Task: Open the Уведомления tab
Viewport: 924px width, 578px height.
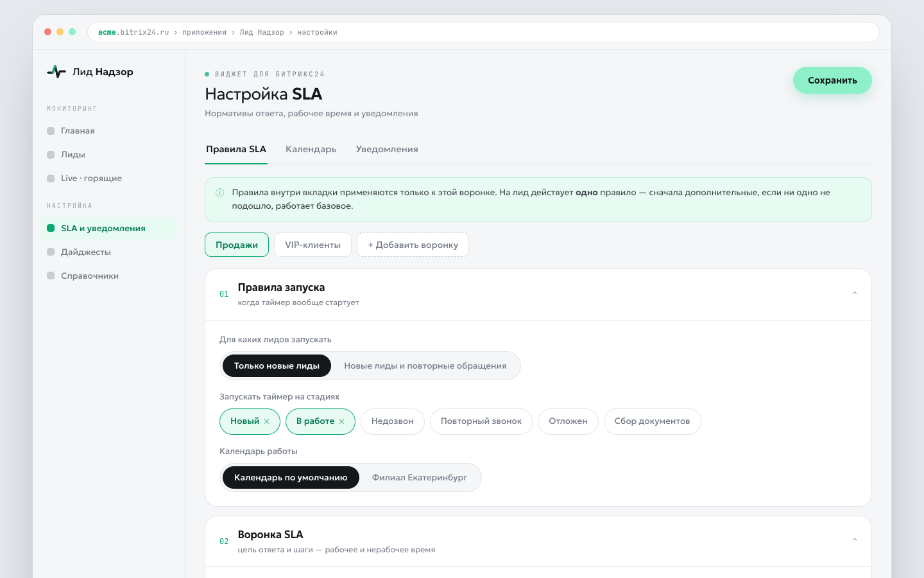Action: pyautogui.click(x=387, y=150)
